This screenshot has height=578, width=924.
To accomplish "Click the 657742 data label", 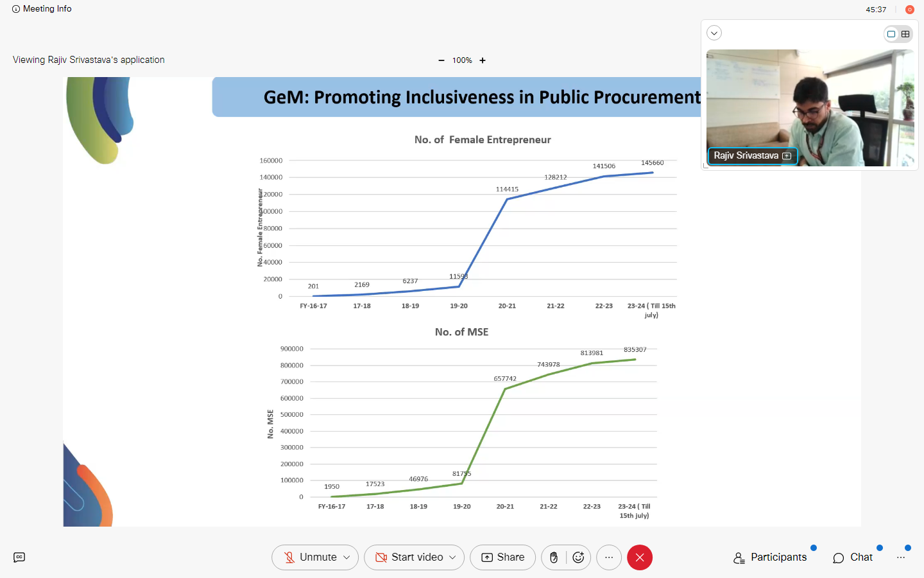I will click(x=505, y=379).
